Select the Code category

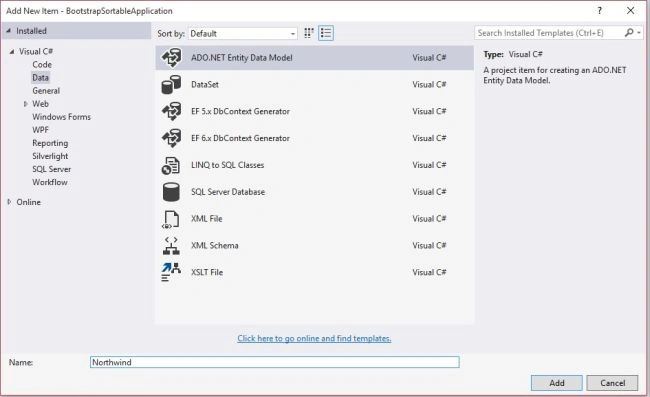tap(42, 65)
